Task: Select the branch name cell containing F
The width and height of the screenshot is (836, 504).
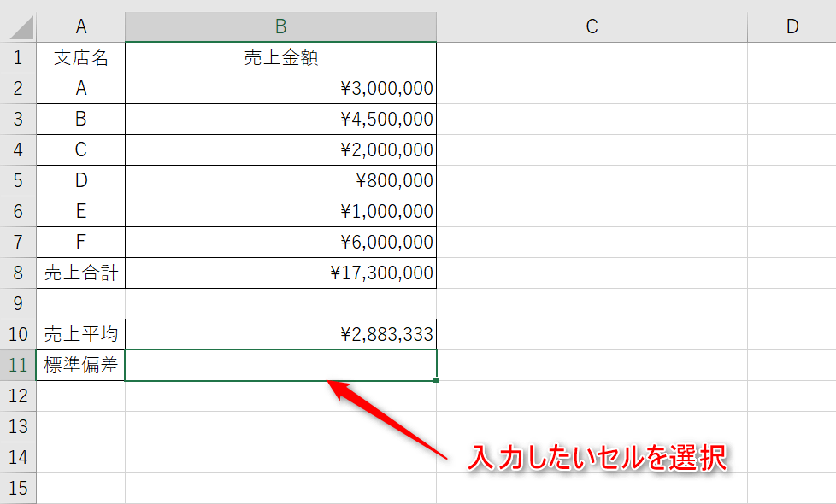Action: [x=81, y=242]
